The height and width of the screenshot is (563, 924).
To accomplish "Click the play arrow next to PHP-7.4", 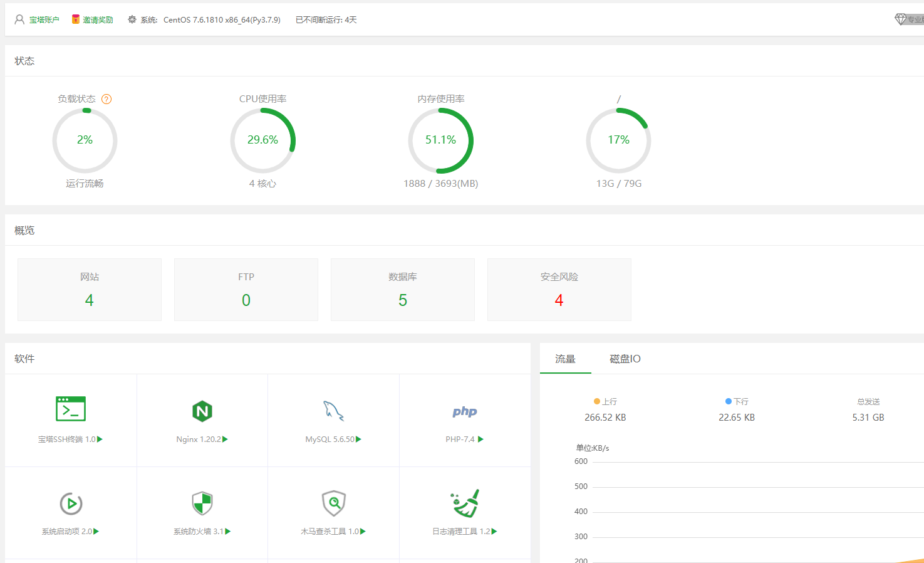I will [480, 439].
